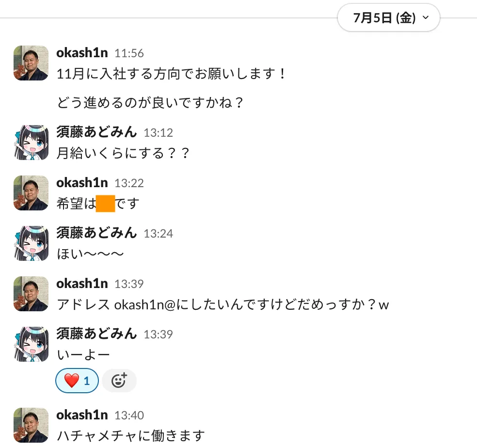Click 須藤あどみん's avatar on the 13:24 message

31,243
